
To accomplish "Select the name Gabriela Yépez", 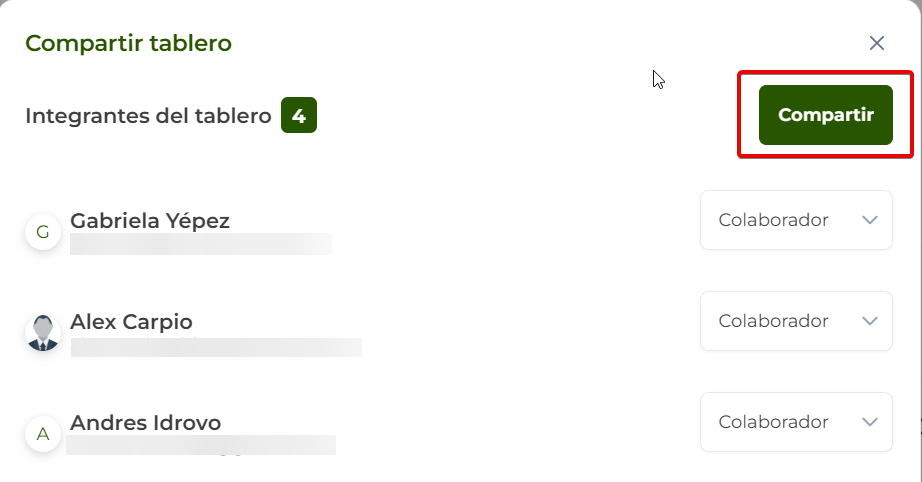I will tap(150, 220).
